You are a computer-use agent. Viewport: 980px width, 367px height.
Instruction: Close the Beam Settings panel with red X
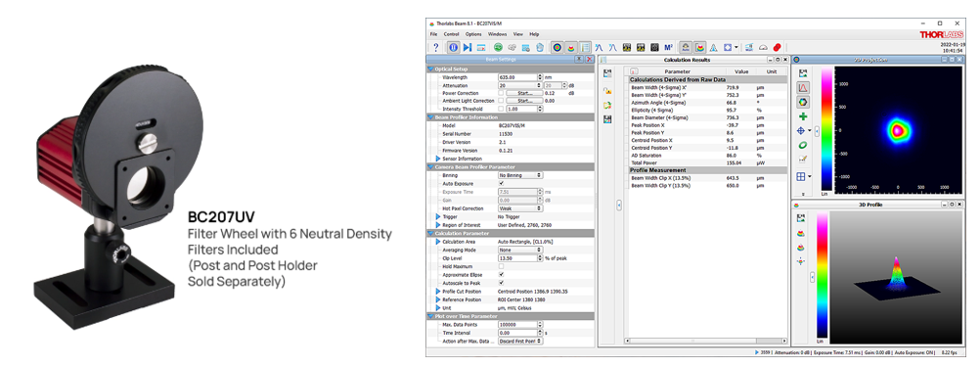point(590,59)
